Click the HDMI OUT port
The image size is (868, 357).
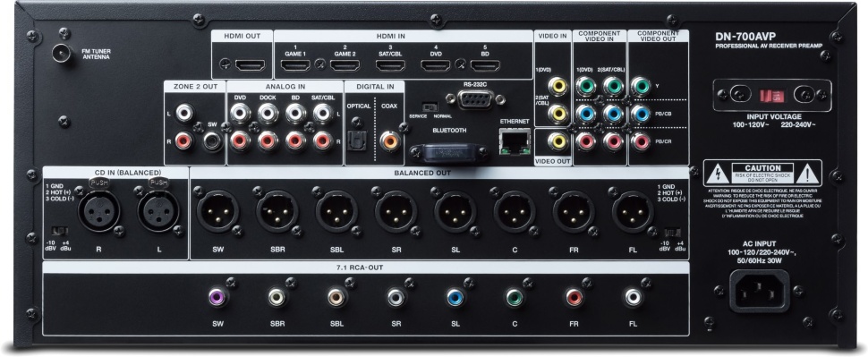coord(250,65)
